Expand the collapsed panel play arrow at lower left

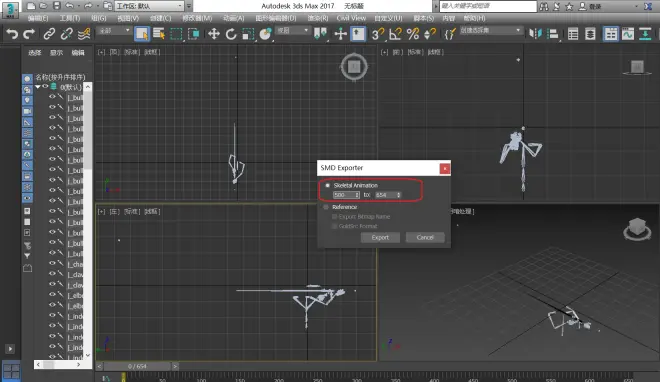click(x=10, y=349)
